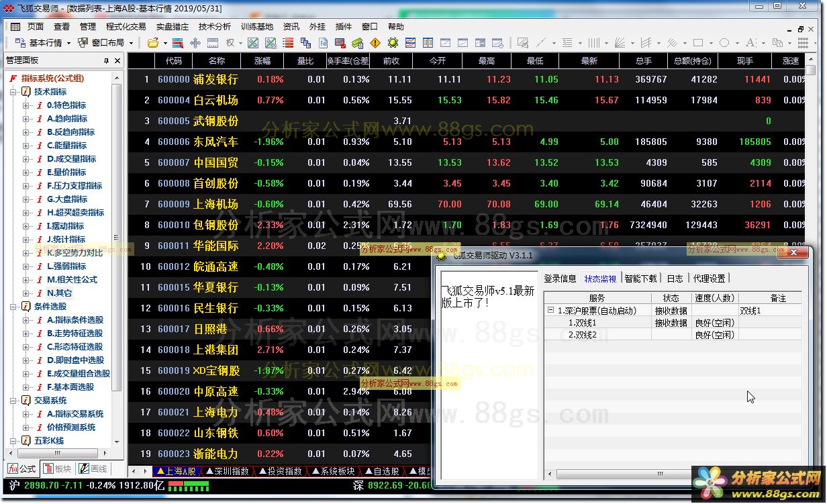Click the 1.双线1 row in driver window
The image size is (827, 504).
pyautogui.click(x=673, y=323)
